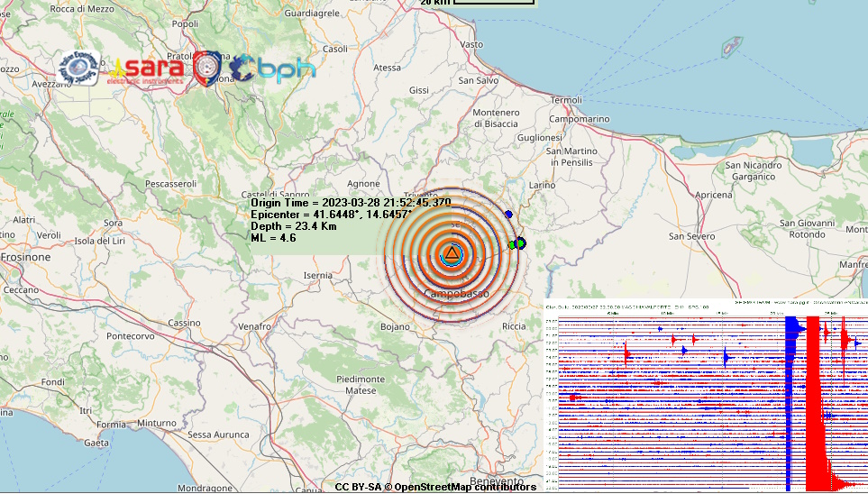Image resolution: width=868 pixels, height=494 pixels.
Task: Click the green seismic station dot
Action: pos(512,244)
